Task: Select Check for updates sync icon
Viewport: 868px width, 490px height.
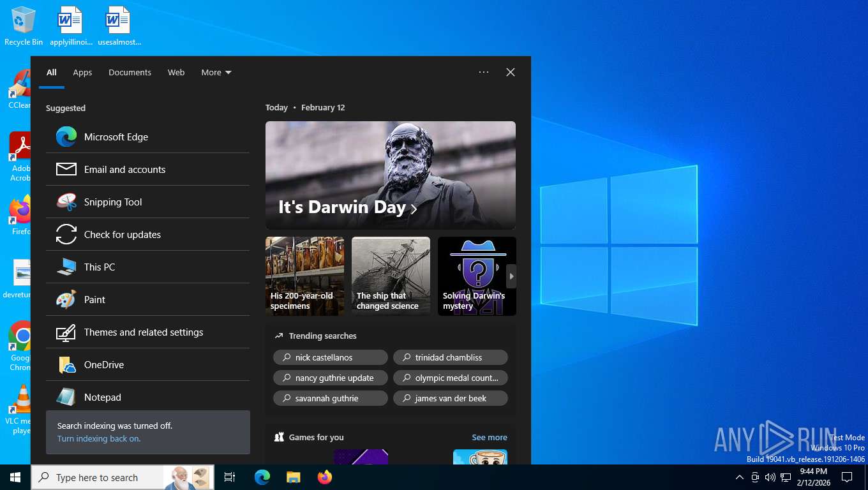Action: click(x=66, y=234)
